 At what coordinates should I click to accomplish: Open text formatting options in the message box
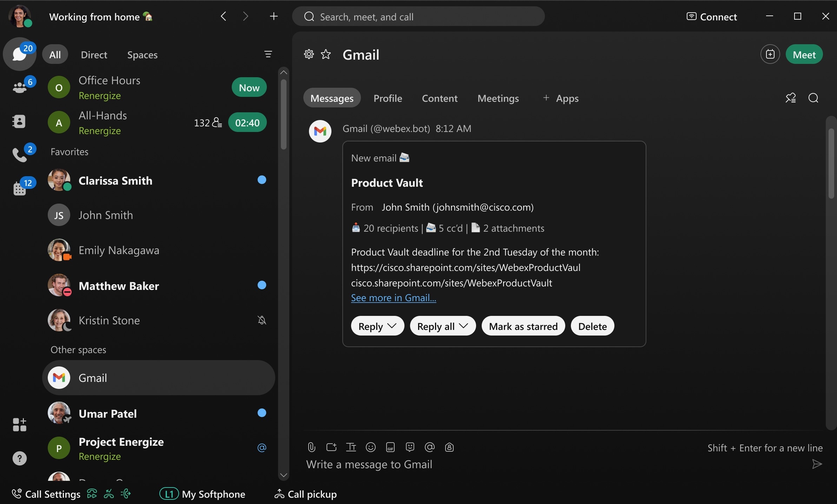[x=351, y=447]
